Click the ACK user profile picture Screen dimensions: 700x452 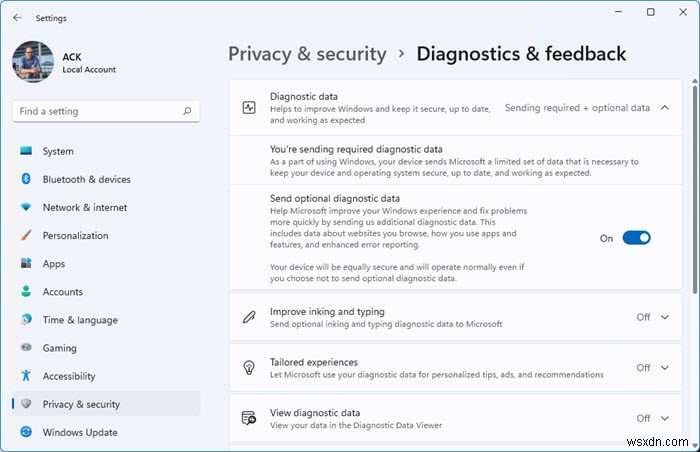coord(32,63)
